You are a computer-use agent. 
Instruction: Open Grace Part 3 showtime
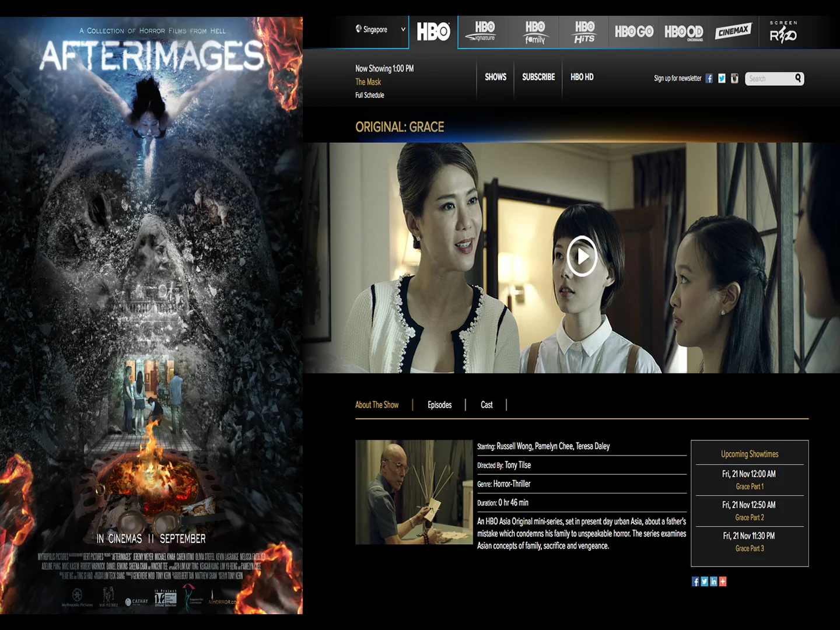click(750, 548)
